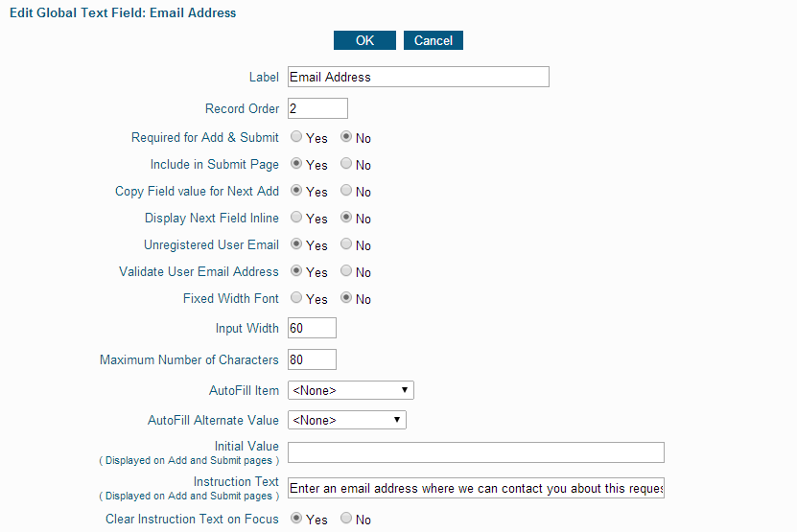This screenshot has height=532, width=797.
Task: Click the Maximum Number of Characters field
Action: [312, 359]
